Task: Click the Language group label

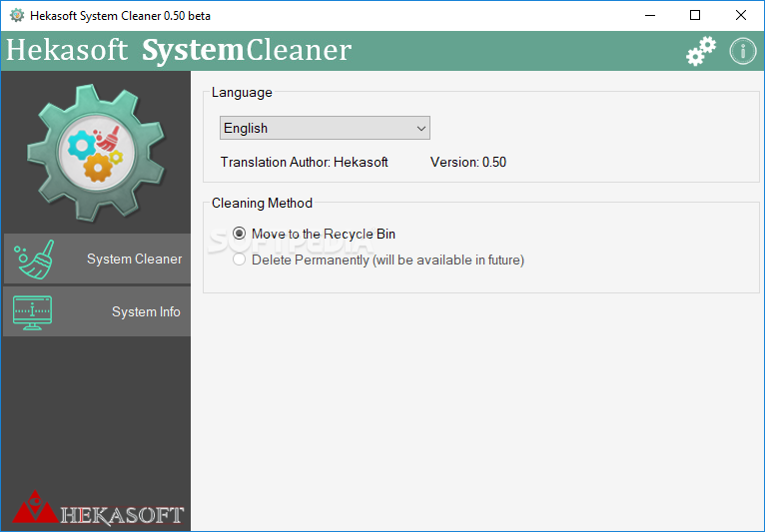Action: 242,92
